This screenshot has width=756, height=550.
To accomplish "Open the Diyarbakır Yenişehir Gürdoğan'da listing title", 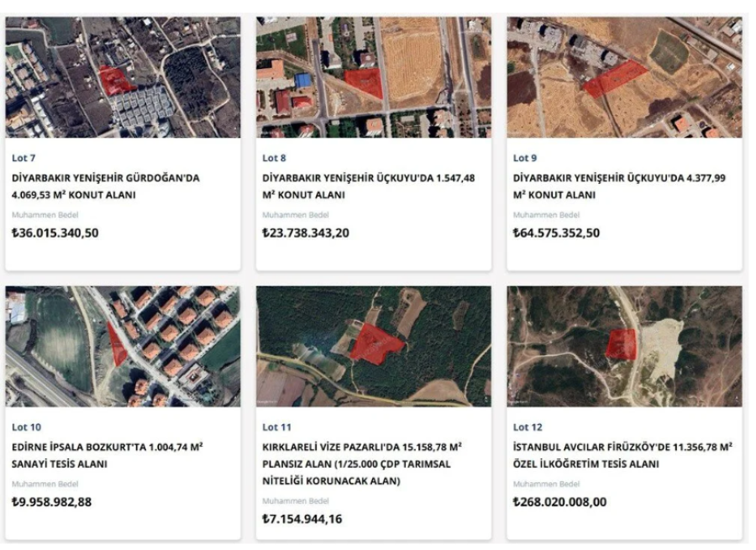I will click(x=106, y=186).
